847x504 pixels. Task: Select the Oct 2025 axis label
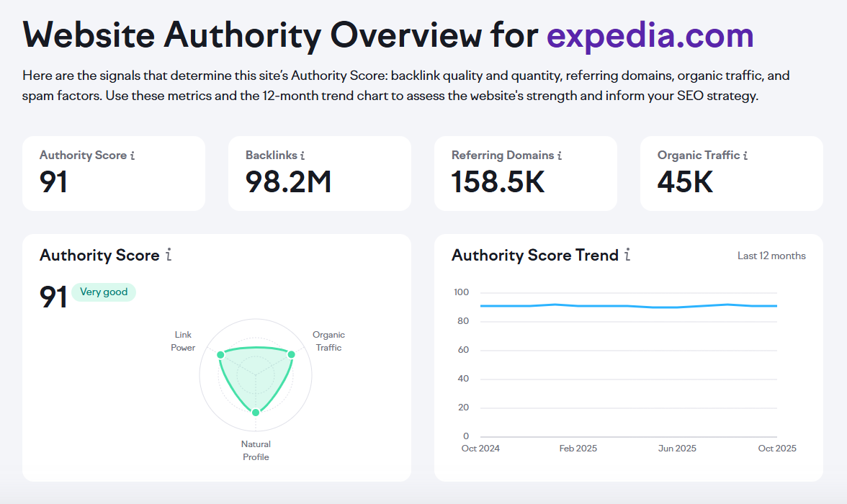(x=776, y=448)
